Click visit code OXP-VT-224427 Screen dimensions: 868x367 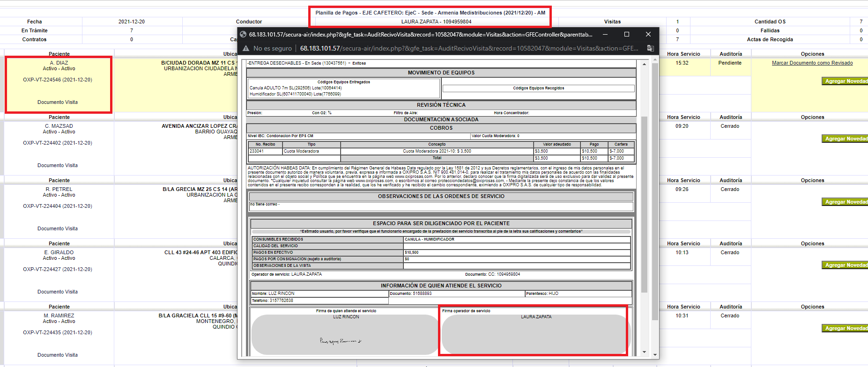58,269
